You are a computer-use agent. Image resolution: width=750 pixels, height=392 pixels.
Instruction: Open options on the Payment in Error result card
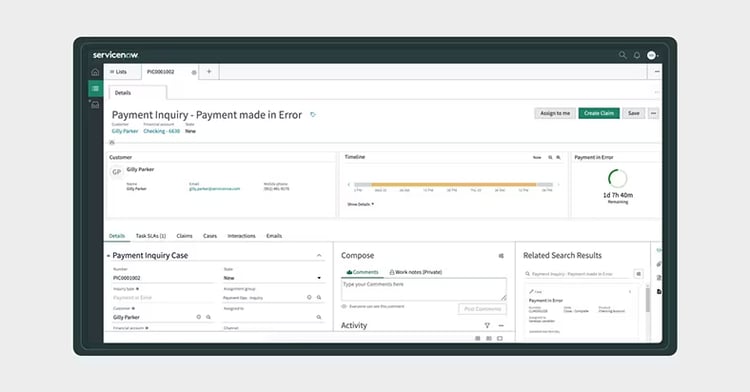click(x=629, y=292)
